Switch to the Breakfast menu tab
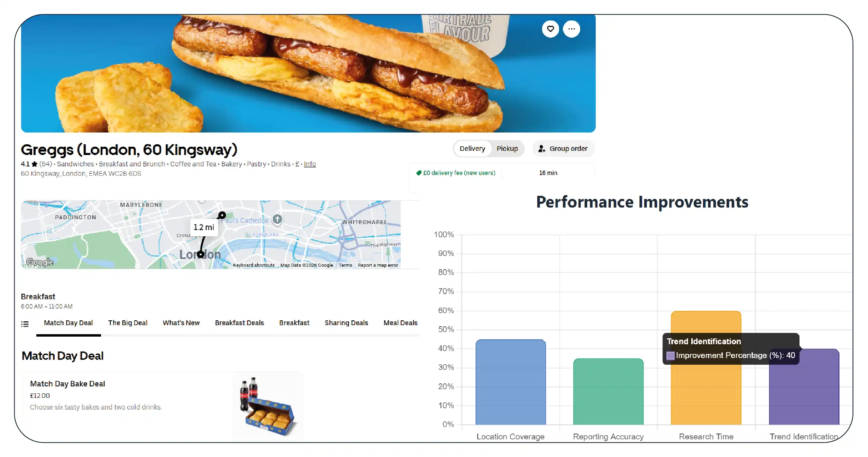The image size is (868, 457). 294,323
